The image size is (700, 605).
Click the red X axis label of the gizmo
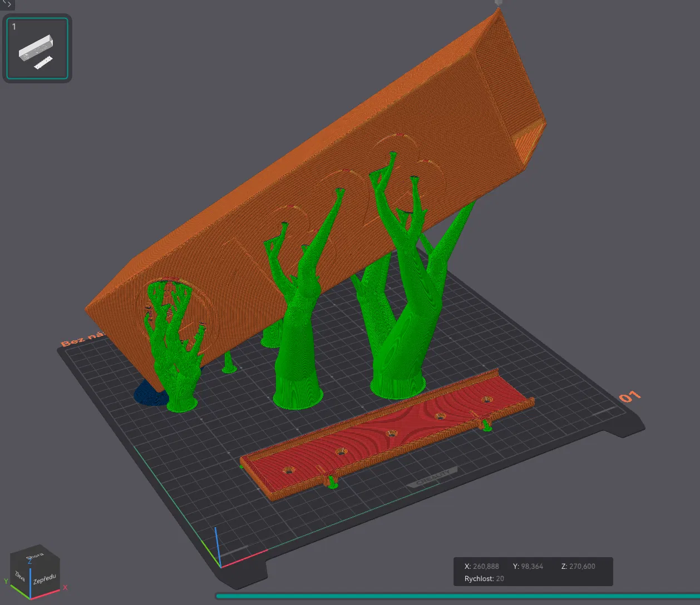click(65, 587)
